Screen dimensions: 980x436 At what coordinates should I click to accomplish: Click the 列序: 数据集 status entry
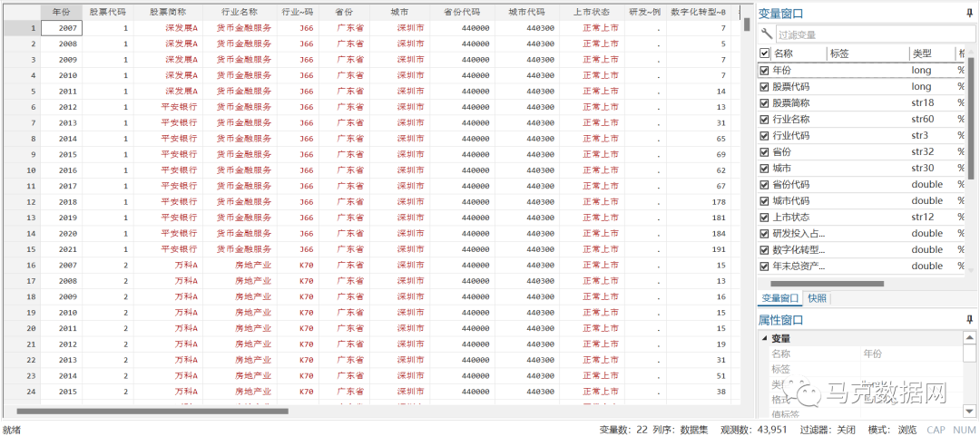pyautogui.click(x=681, y=430)
